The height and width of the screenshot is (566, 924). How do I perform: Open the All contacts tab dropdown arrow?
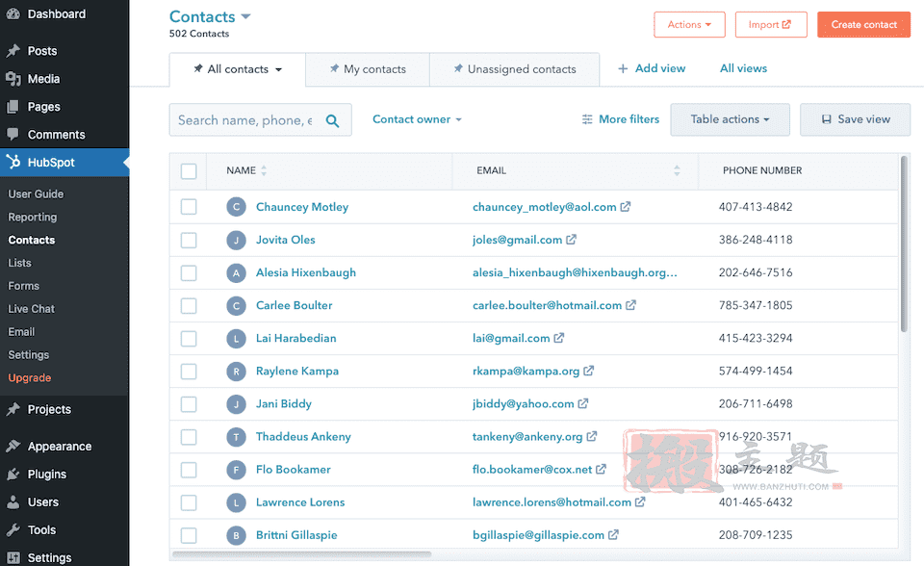tap(279, 69)
